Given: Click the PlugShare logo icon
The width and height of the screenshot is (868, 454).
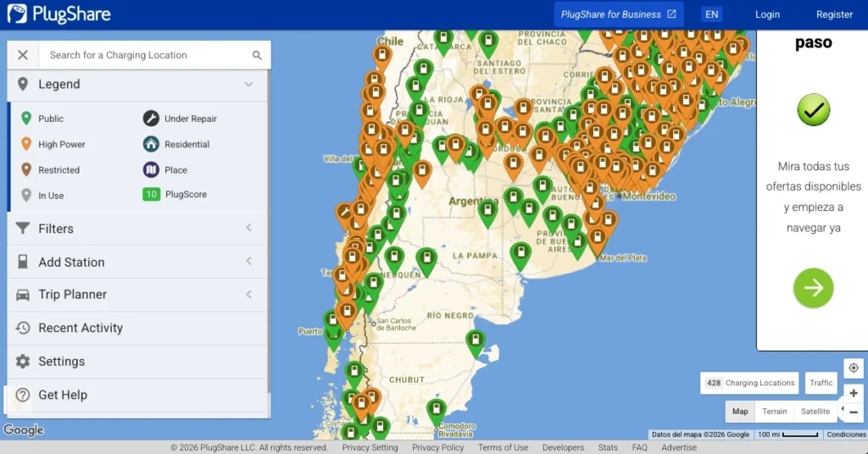Looking at the screenshot, I should tap(17, 14).
